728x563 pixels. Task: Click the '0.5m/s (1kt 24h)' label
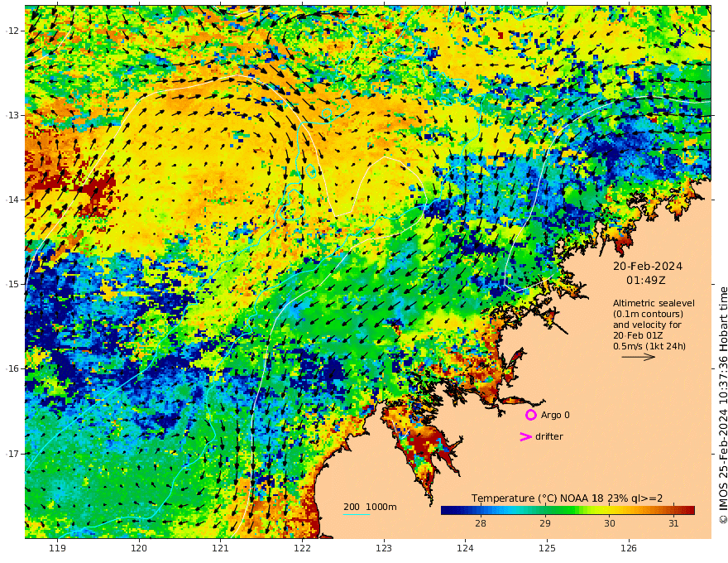point(649,346)
